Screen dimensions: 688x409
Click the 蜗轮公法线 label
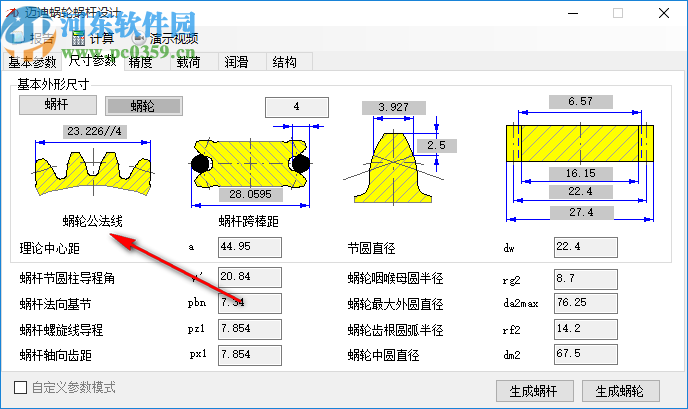93,221
